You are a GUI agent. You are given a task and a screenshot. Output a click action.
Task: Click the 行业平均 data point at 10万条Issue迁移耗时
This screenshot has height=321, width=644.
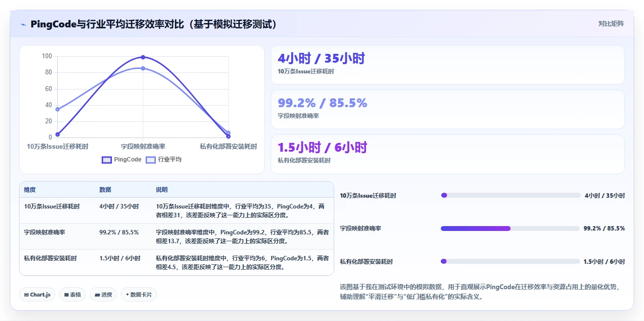pyautogui.click(x=58, y=109)
